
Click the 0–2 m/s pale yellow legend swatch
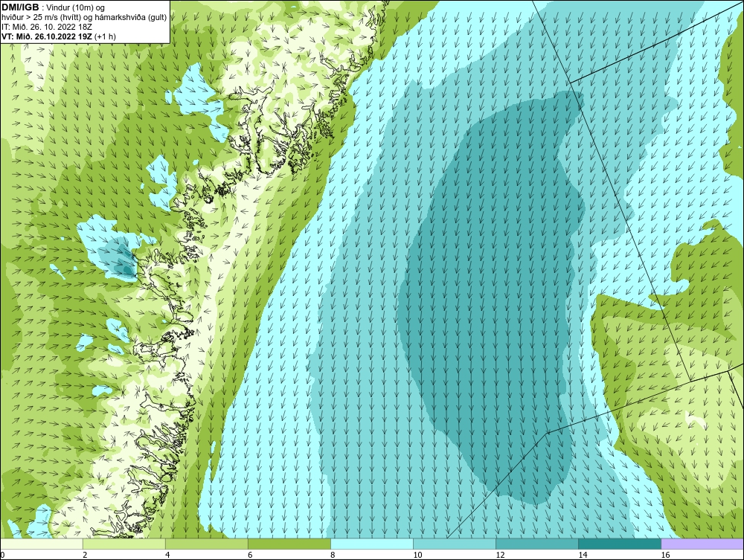coord(42,544)
